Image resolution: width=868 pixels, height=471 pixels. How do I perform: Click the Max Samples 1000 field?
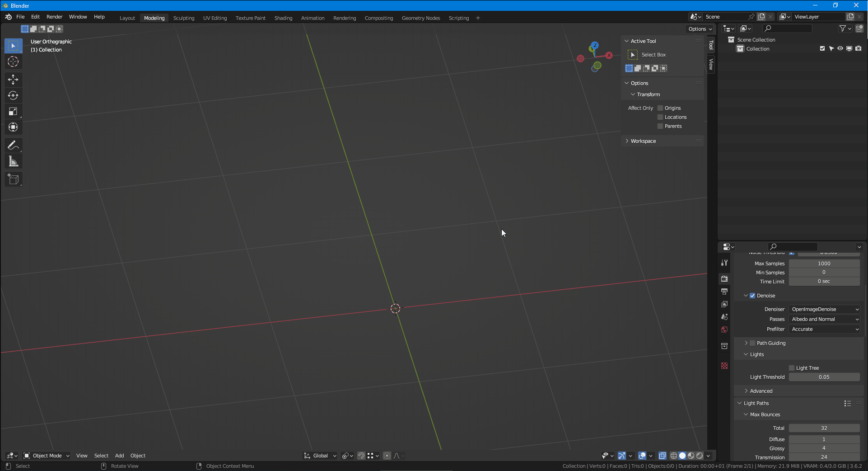(824, 264)
